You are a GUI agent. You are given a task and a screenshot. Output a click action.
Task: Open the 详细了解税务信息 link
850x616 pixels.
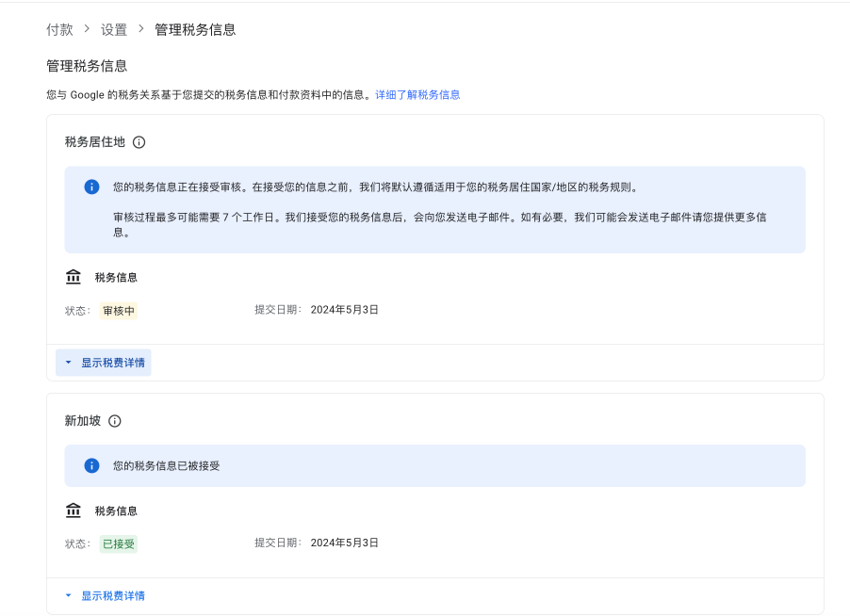(417, 95)
